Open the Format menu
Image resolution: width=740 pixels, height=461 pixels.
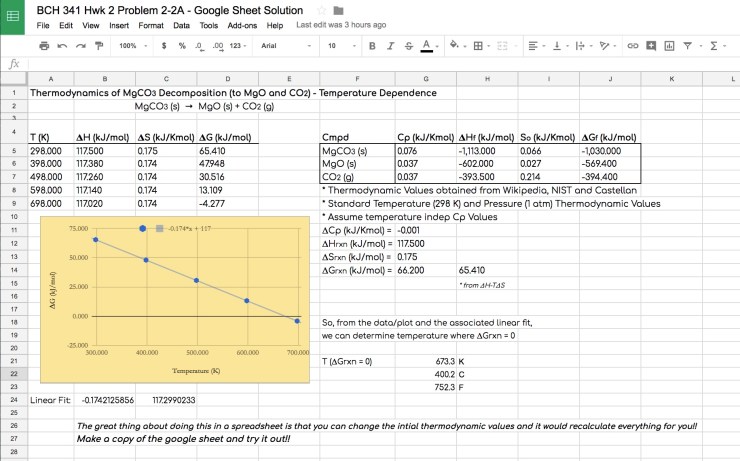point(151,25)
